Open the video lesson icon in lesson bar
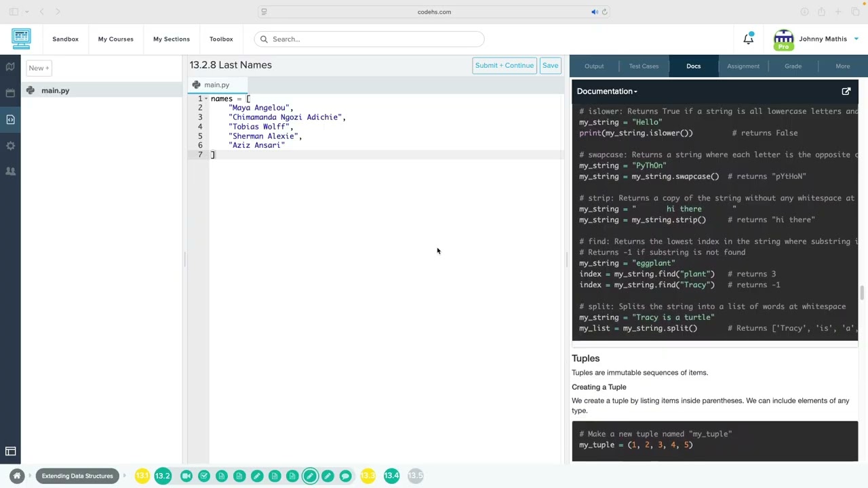The height and width of the screenshot is (488, 868). point(186,476)
